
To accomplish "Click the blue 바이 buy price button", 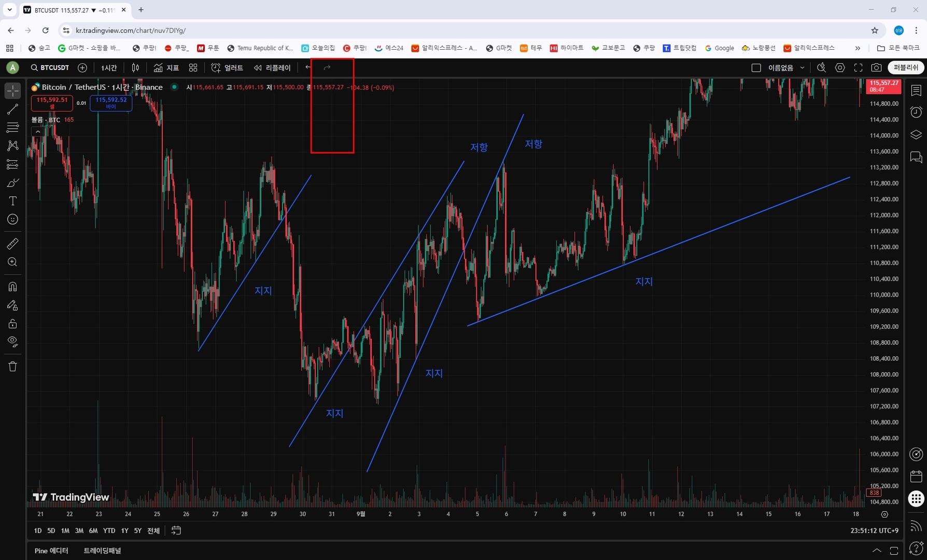I will 111,103.
